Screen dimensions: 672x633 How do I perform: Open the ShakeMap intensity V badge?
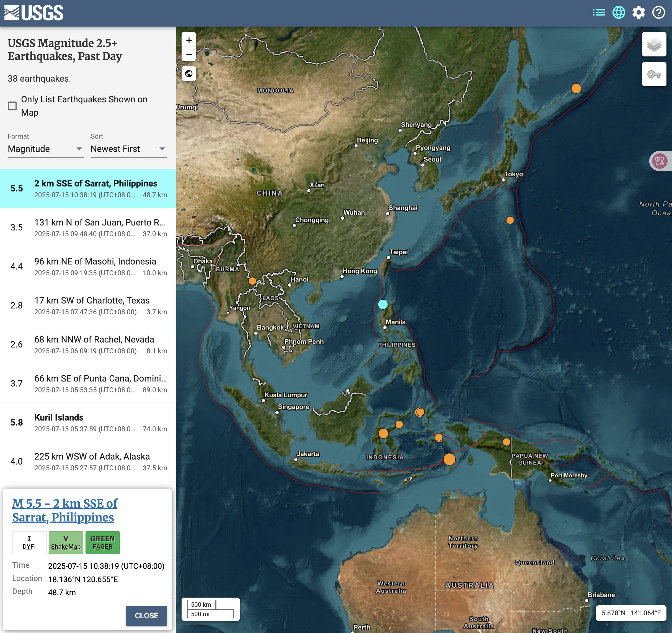(66, 543)
